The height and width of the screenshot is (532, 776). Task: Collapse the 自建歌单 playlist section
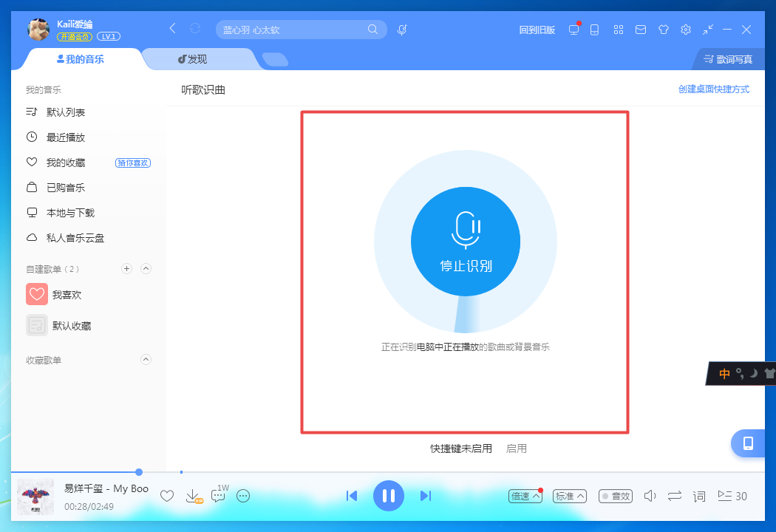tap(146, 269)
